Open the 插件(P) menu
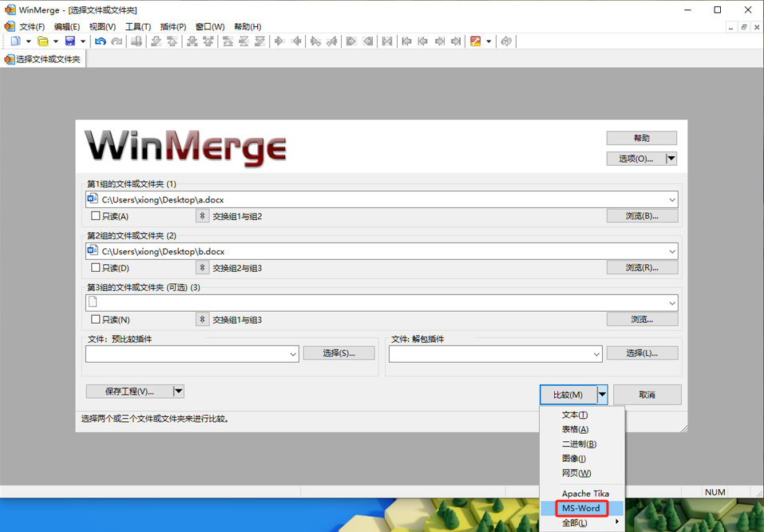 click(173, 27)
